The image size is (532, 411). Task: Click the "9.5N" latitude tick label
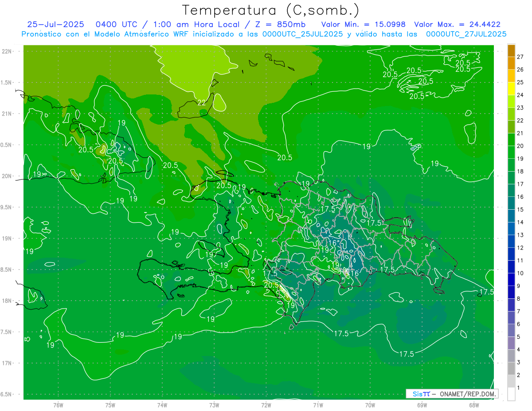[x=7, y=207]
